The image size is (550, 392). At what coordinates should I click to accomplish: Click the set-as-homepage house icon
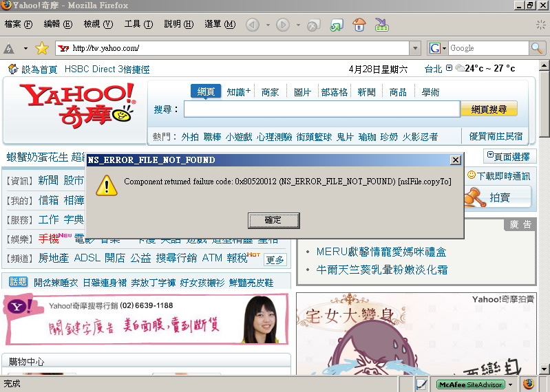pos(13,69)
